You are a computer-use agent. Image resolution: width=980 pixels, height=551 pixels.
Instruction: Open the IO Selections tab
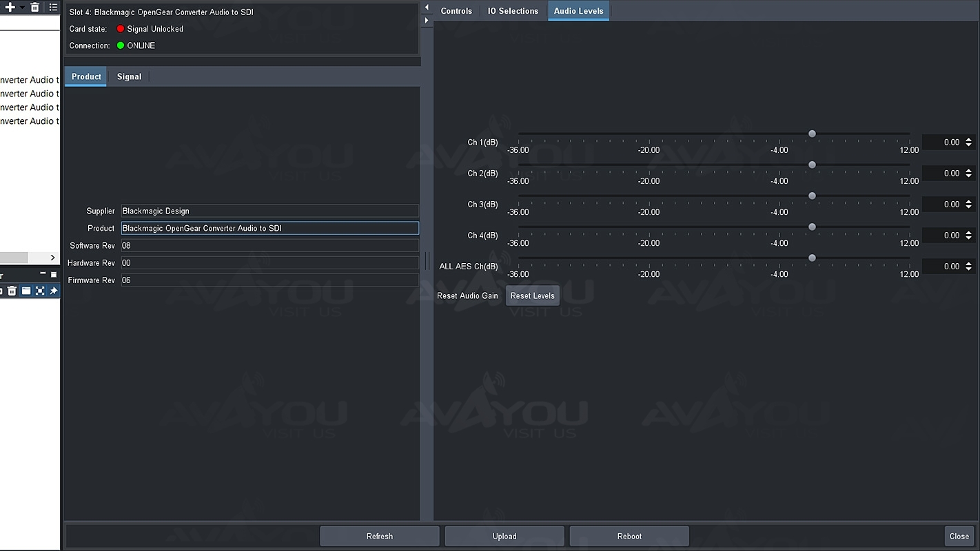pos(513,11)
